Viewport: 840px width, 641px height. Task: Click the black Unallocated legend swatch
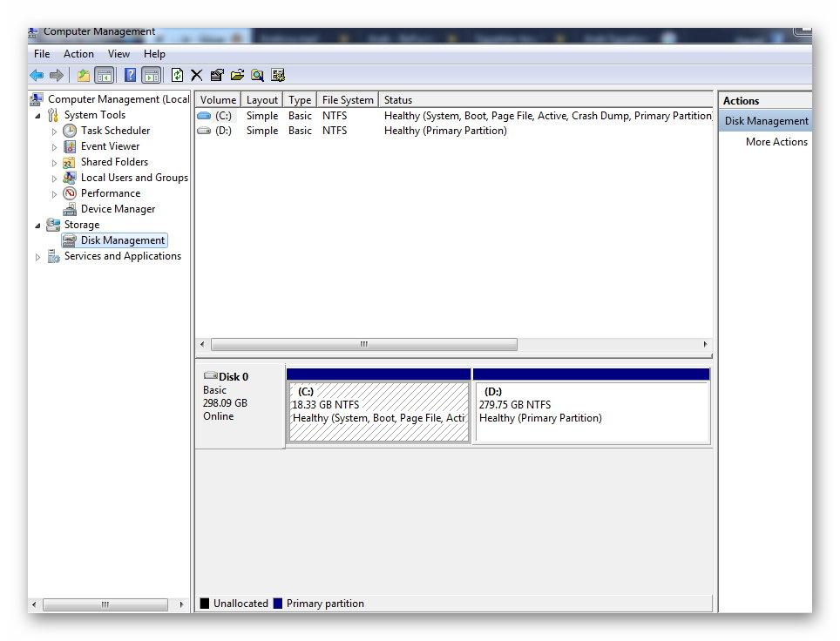205,604
